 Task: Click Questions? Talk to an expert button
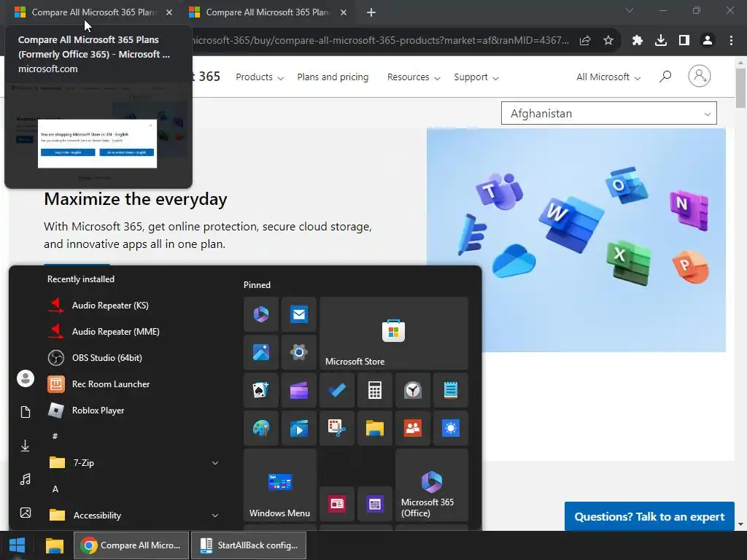click(649, 517)
